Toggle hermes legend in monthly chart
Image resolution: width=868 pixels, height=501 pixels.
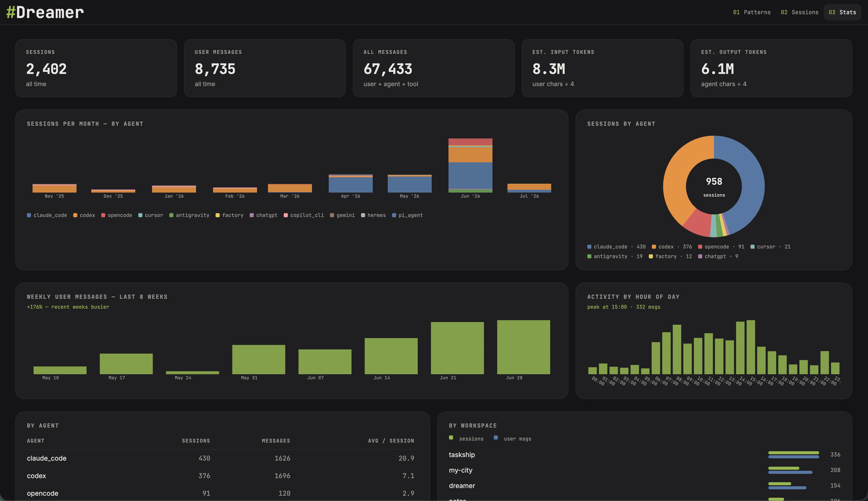(x=373, y=215)
